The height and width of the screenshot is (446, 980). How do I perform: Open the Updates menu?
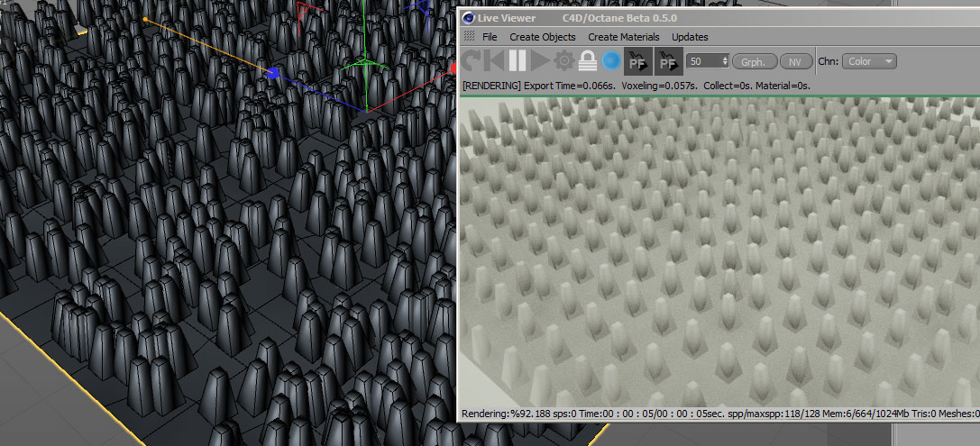point(690,37)
